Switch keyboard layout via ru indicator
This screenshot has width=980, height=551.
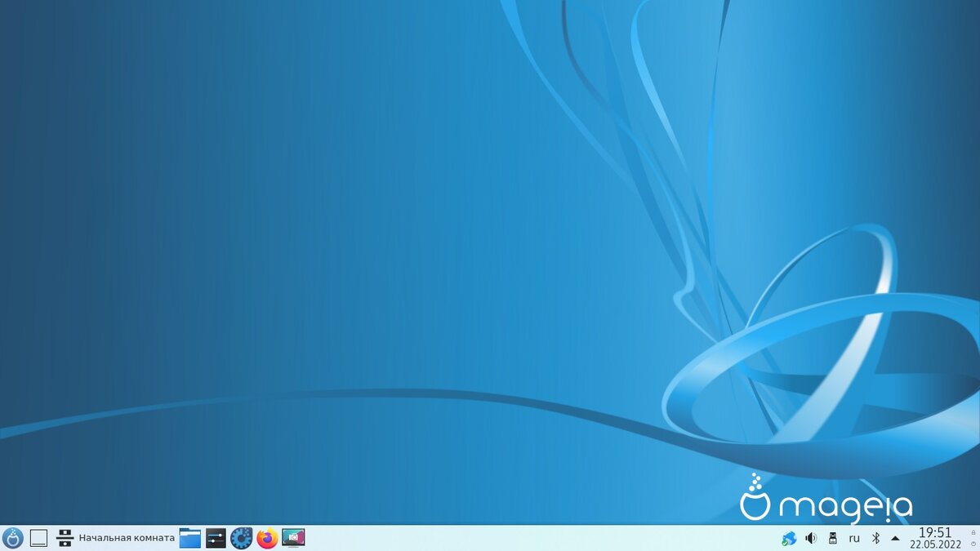coord(854,538)
